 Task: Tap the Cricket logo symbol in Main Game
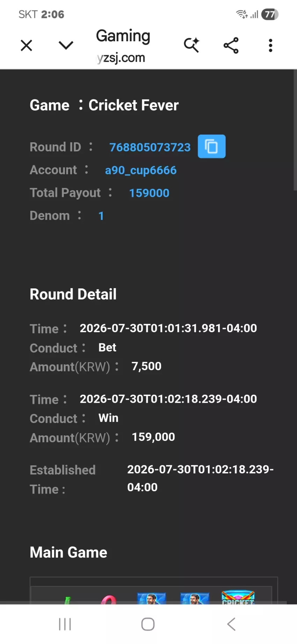click(x=238, y=598)
